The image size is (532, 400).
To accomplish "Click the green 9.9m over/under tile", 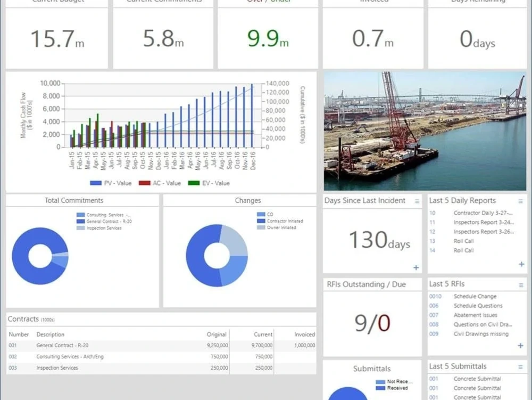I will click(x=268, y=39).
